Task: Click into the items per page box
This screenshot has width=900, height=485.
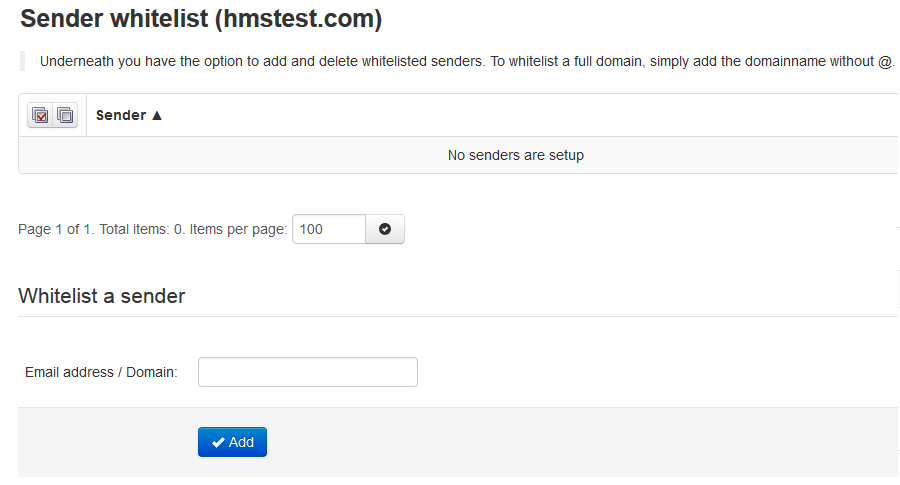Action: tap(329, 229)
